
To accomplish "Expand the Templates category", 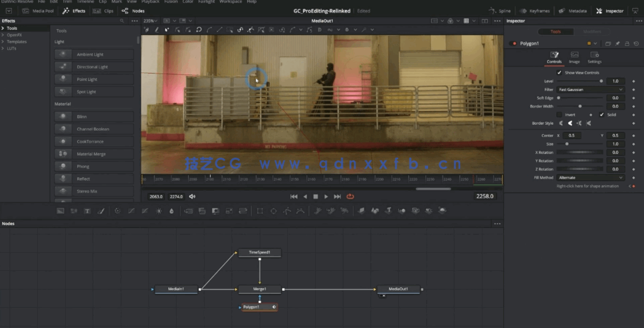I will pos(3,41).
